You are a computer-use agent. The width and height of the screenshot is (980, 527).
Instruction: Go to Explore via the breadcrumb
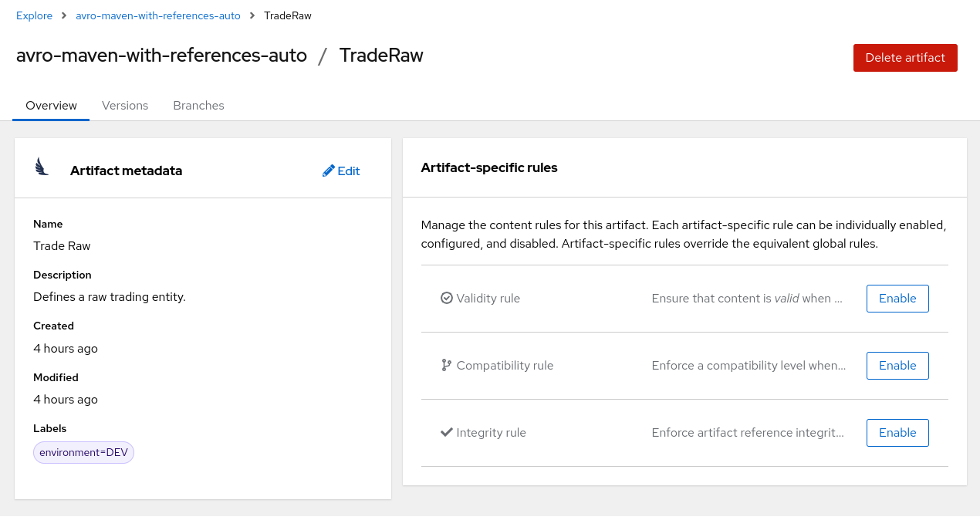click(34, 15)
